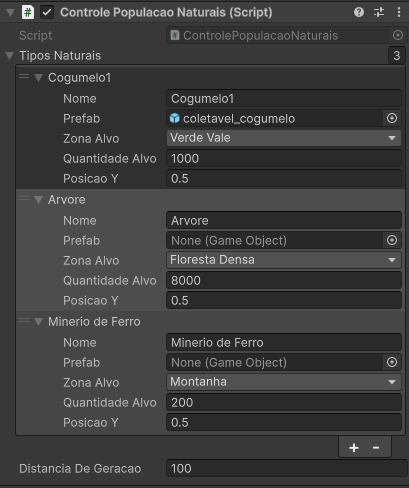
Task: Open the component help reference icon
Action: pyautogui.click(x=359, y=12)
